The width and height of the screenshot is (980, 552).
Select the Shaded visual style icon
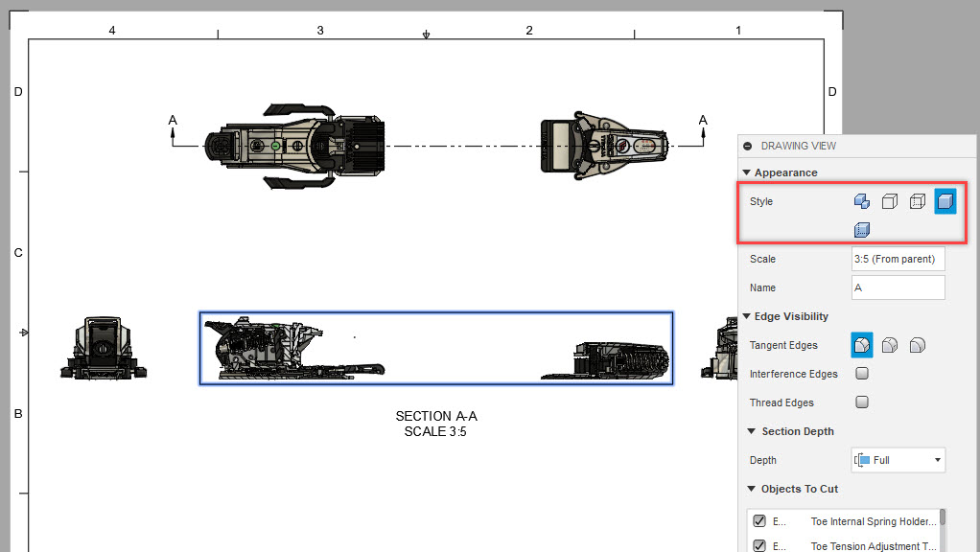pos(861,201)
